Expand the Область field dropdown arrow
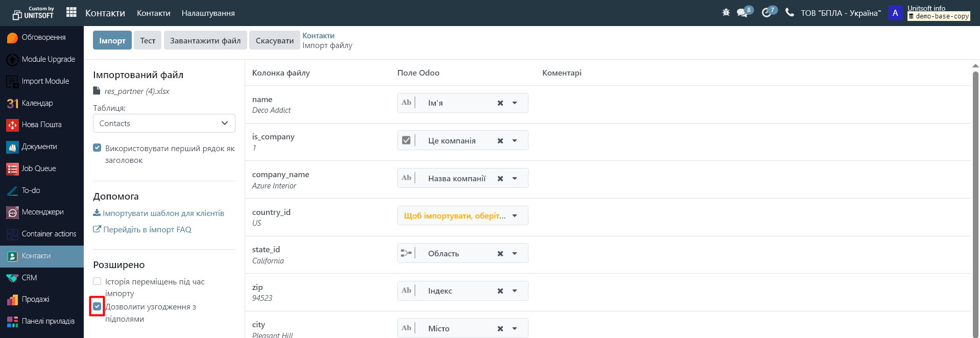 [515, 254]
